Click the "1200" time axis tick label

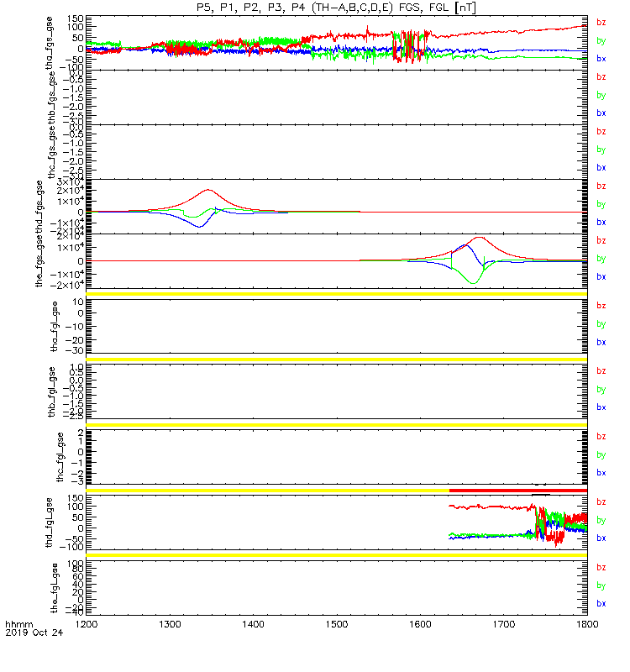87,624
